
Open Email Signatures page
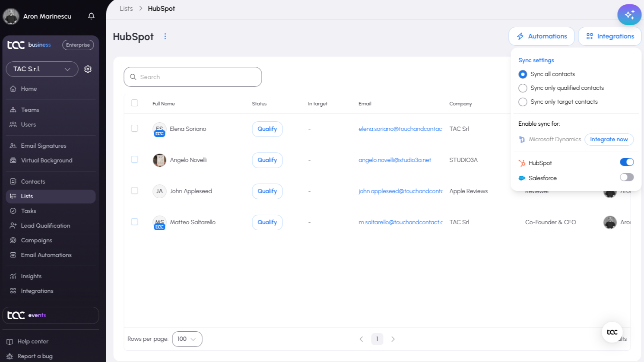(51, 146)
